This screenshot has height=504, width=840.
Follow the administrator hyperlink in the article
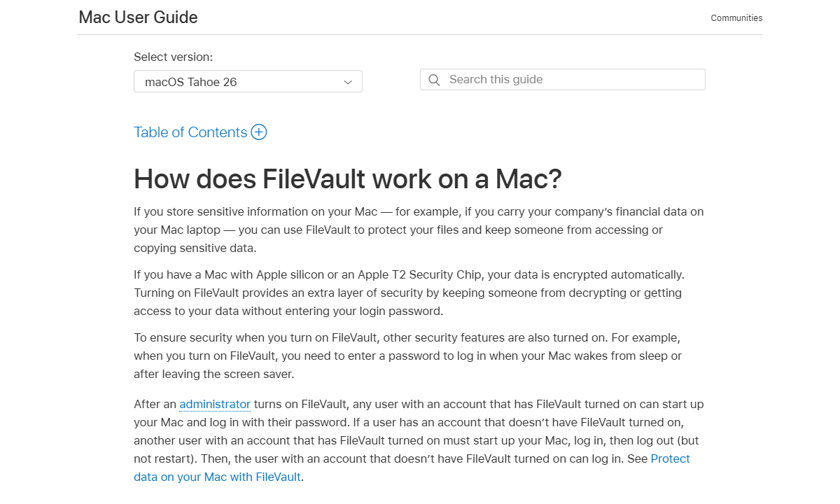pyautogui.click(x=215, y=404)
